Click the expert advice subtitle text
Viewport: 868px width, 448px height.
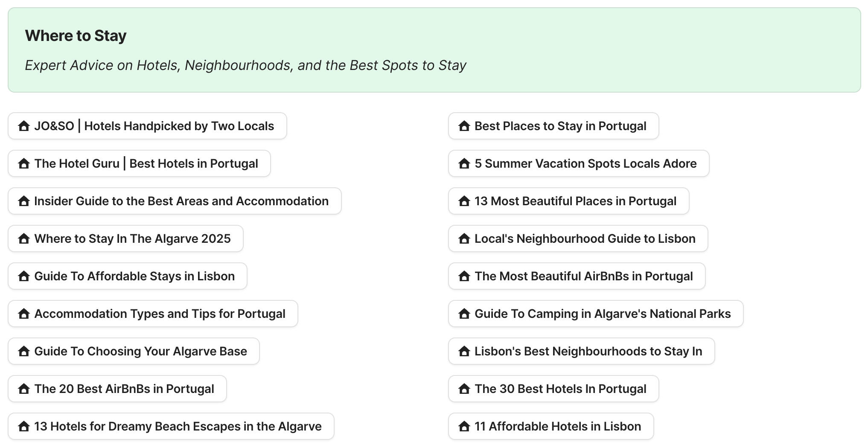click(x=246, y=65)
